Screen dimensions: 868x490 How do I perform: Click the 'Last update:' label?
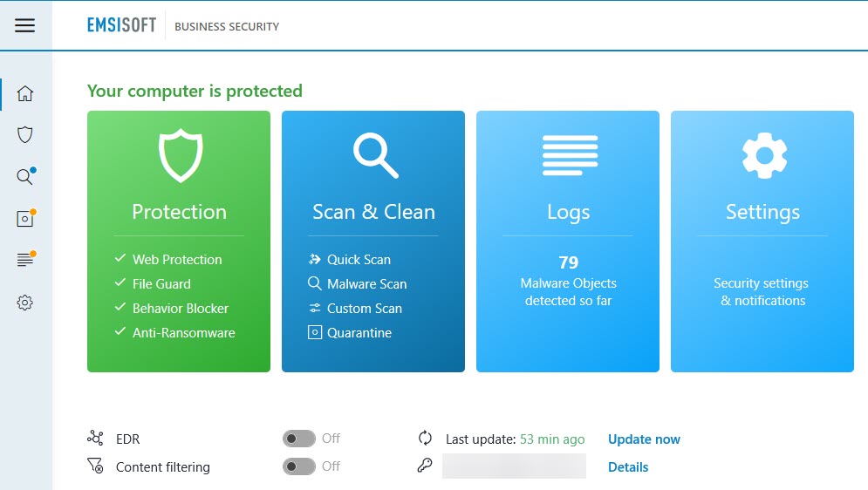click(481, 439)
